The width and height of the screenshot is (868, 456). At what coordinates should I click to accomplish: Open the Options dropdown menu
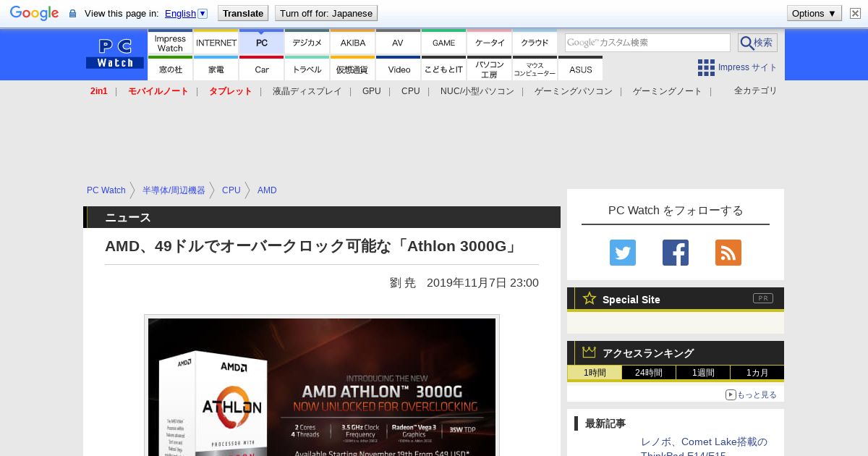click(814, 13)
